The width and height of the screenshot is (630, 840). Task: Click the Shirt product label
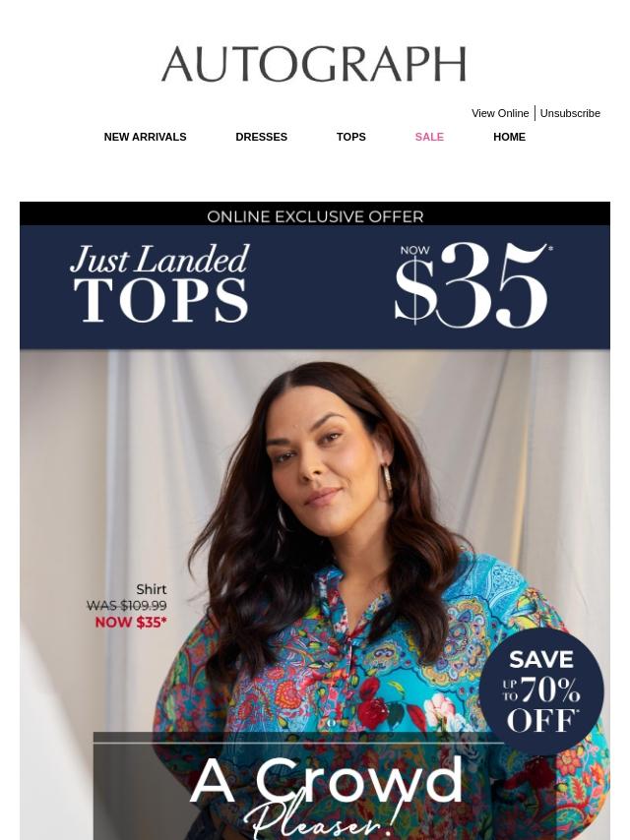pyautogui.click(x=152, y=589)
